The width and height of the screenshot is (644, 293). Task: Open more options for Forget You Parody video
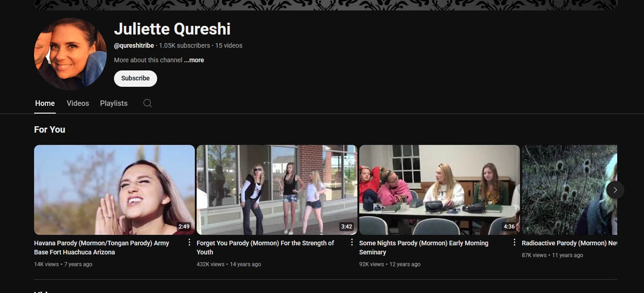pyautogui.click(x=352, y=243)
